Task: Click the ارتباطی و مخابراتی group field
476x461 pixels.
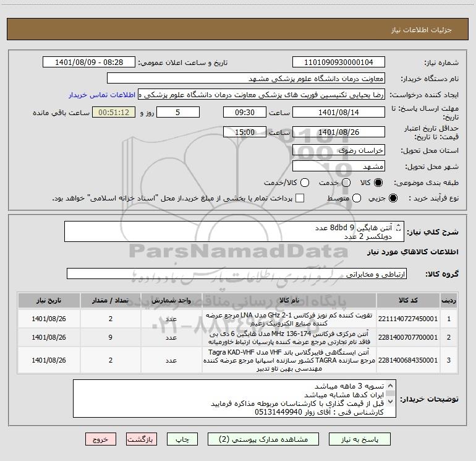Action: point(237,274)
